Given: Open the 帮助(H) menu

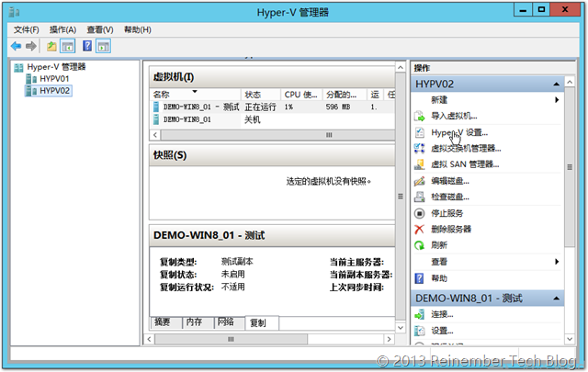Looking at the screenshot, I should pos(138,29).
